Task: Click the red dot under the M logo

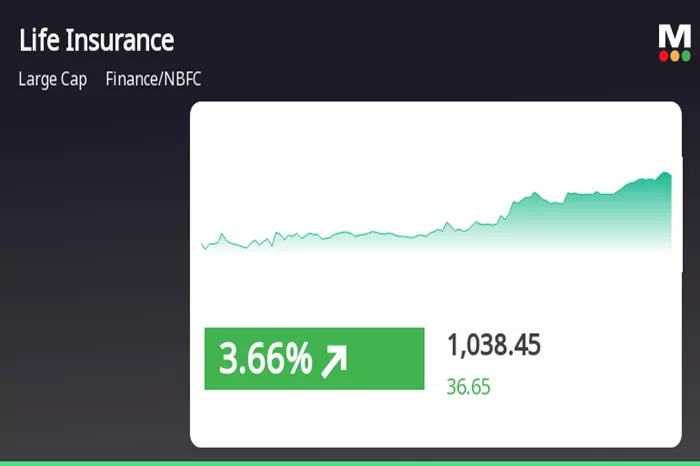Action: click(663, 56)
